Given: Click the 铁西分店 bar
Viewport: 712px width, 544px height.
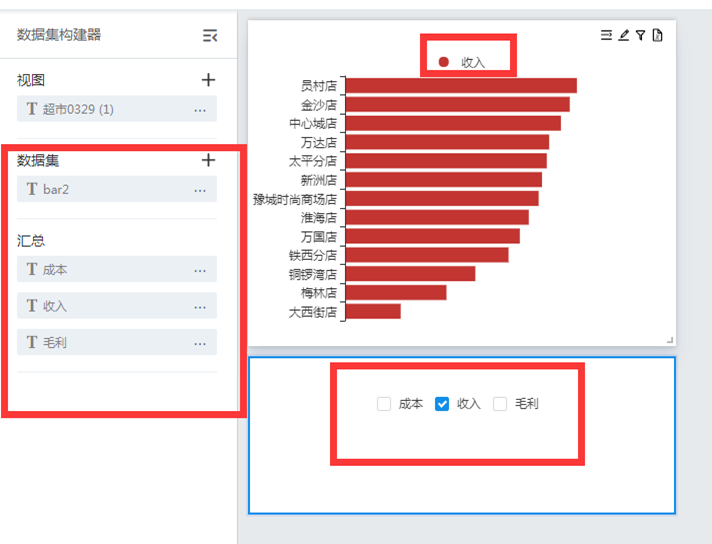Looking at the screenshot, I should (x=427, y=255).
